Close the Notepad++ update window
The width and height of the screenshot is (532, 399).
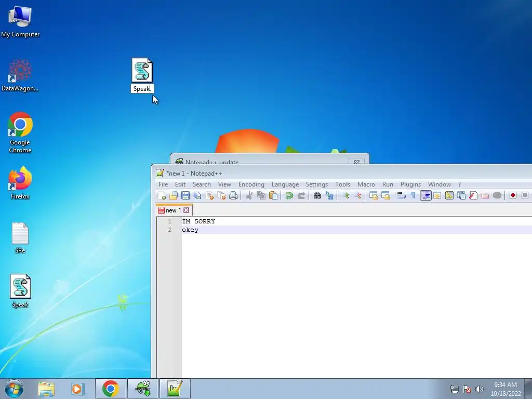[356, 162]
